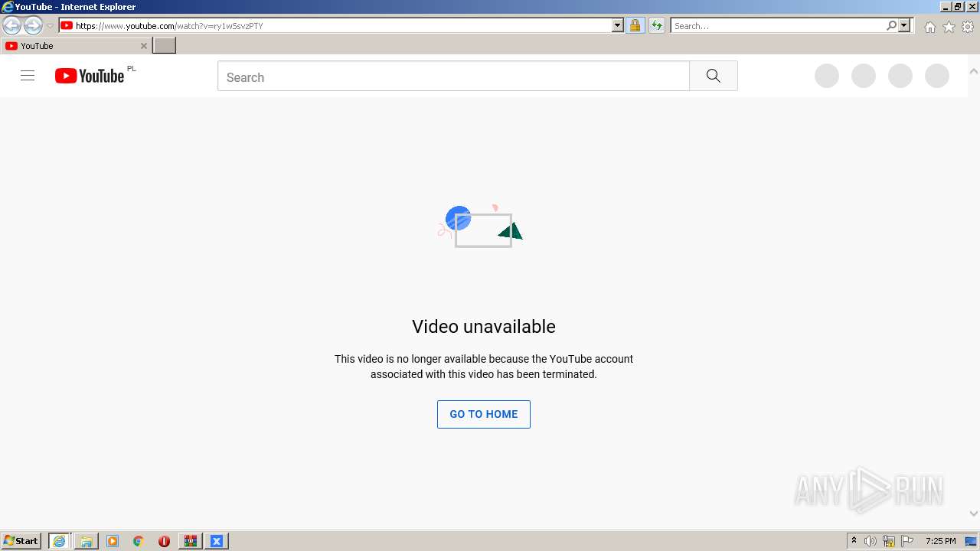Click the account terminated message text
Screen dimensions: 980x551
[x=484, y=367]
